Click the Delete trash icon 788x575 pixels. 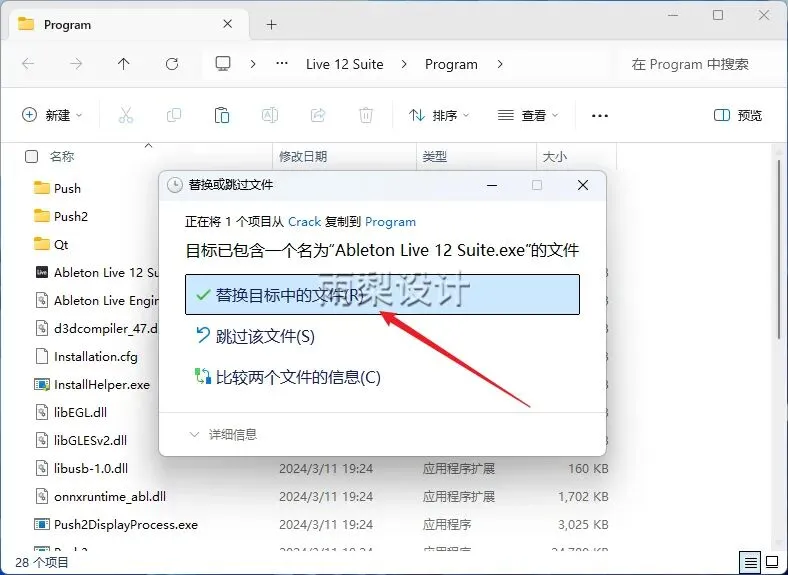pos(366,115)
